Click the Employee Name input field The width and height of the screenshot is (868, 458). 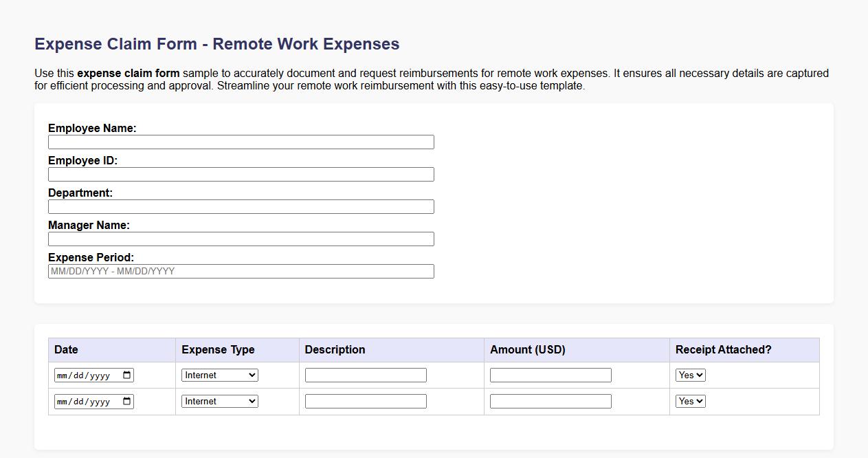click(x=241, y=142)
